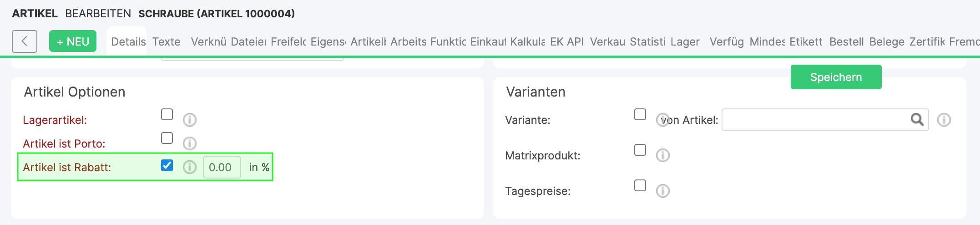Click info icon beside Matrixprodukt checkbox
This screenshot has height=225, width=980.
[663, 155]
